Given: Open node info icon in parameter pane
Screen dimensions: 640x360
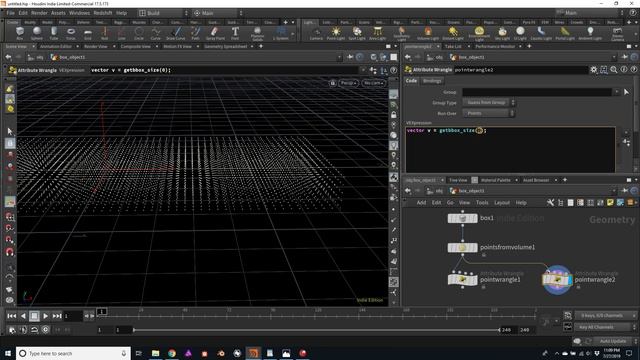Looking at the screenshot, I should pyautogui.click(x=624, y=70).
